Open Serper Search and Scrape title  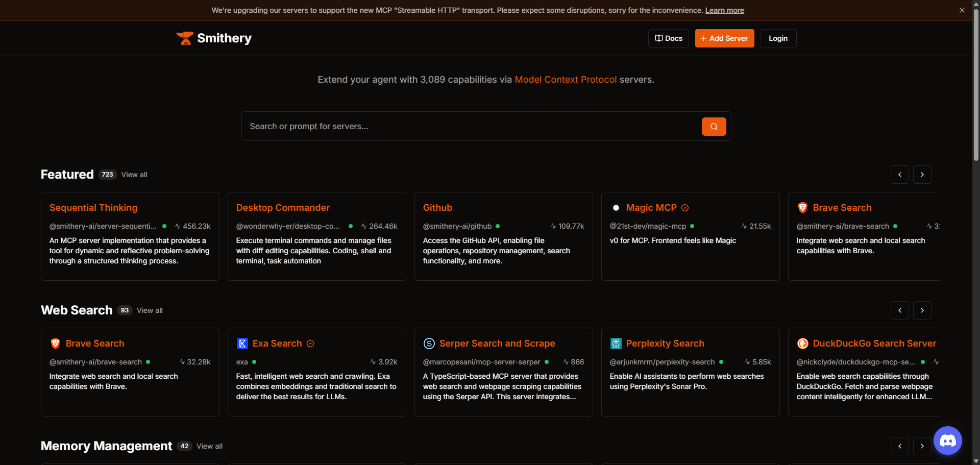[497, 344]
